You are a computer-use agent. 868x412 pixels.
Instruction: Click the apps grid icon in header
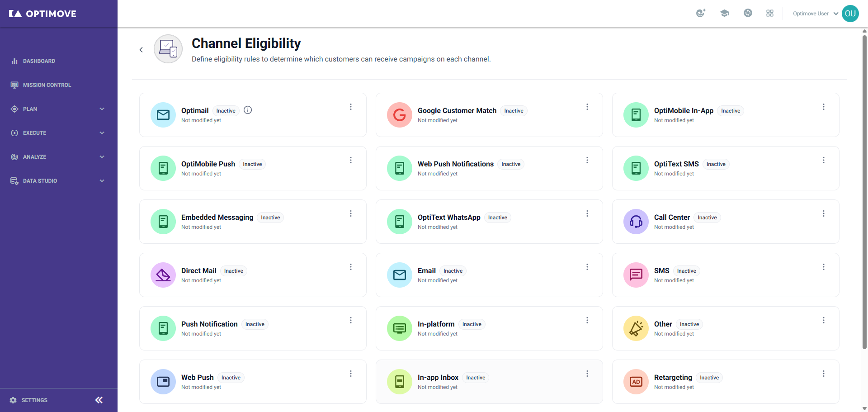click(x=770, y=13)
